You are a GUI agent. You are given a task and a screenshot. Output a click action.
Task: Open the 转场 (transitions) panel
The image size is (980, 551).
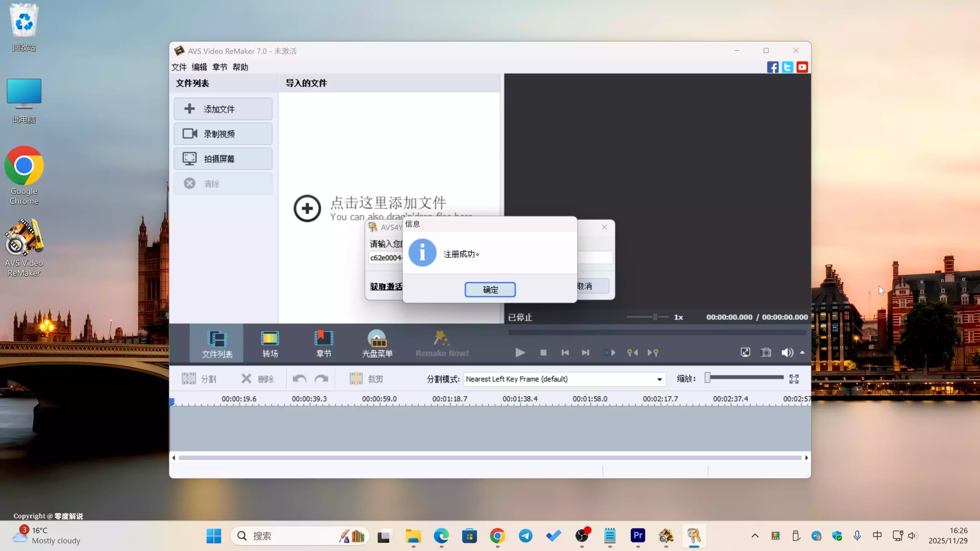click(269, 343)
